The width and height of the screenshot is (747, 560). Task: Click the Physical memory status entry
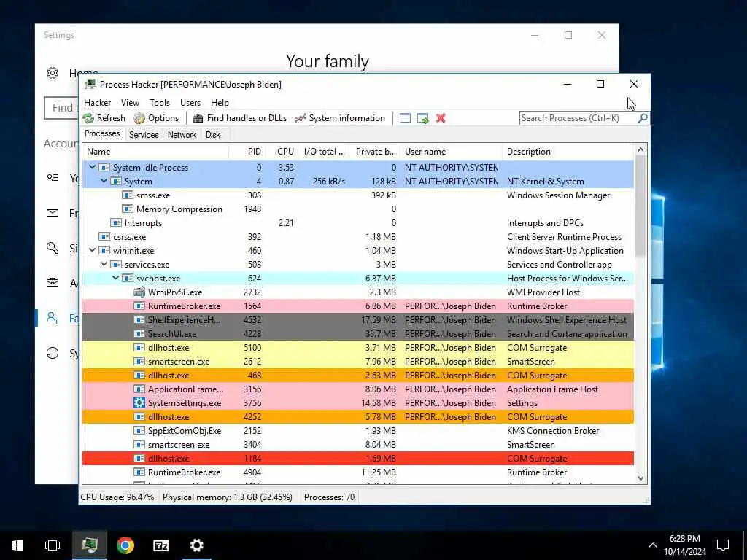coord(228,497)
